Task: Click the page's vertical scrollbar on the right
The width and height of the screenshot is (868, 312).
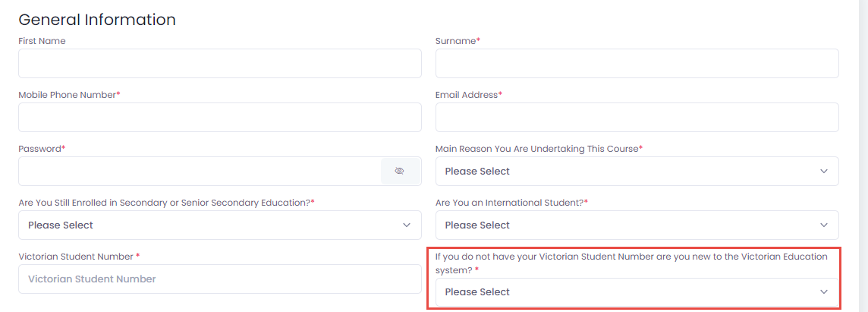Action: tap(863, 156)
